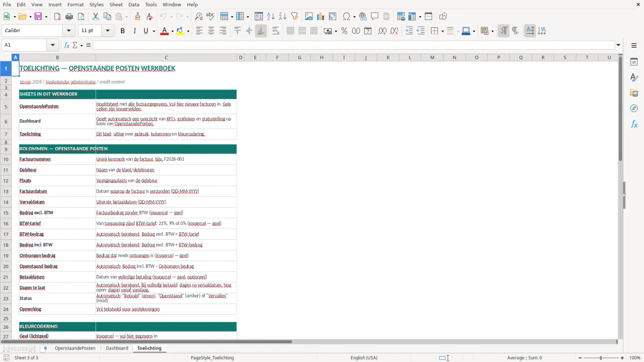Toggle Bold formatting
This screenshot has height=362, width=644.
click(x=122, y=31)
